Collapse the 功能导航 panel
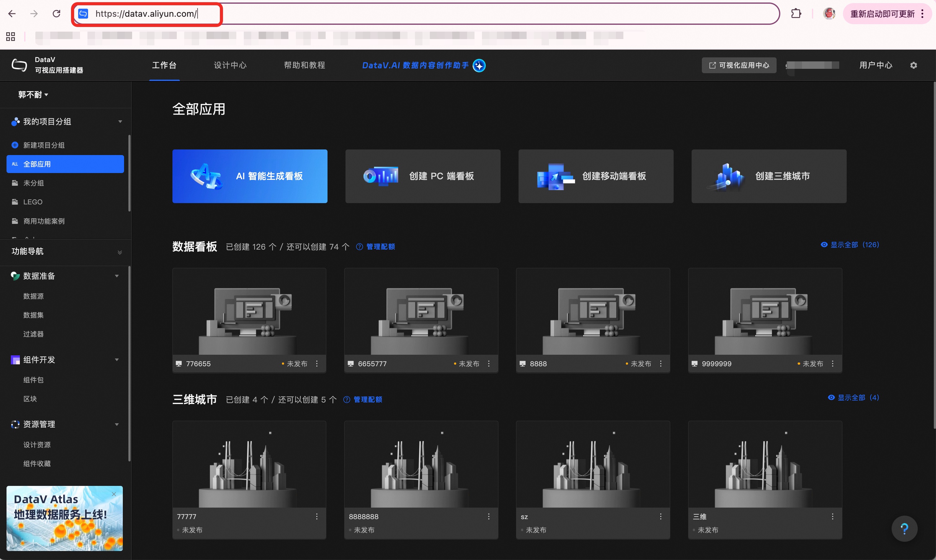Screen dimensions: 936x560 point(120,252)
